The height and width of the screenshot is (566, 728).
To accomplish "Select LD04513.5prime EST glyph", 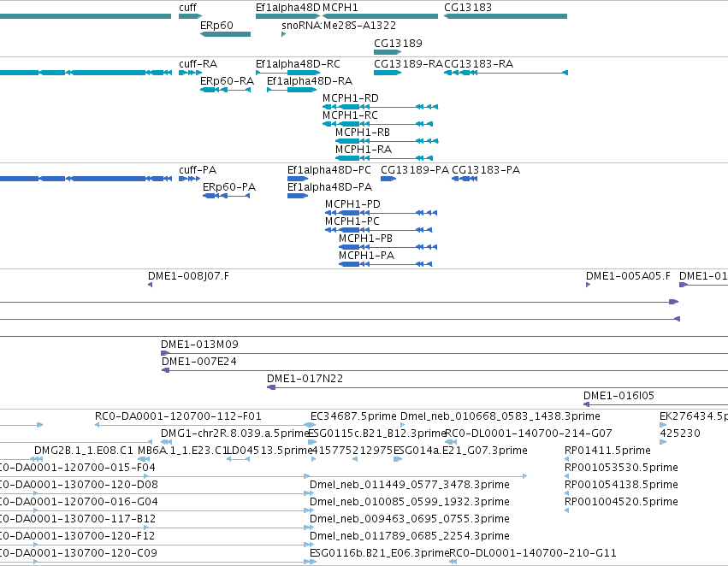I will click(x=238, y=459).
